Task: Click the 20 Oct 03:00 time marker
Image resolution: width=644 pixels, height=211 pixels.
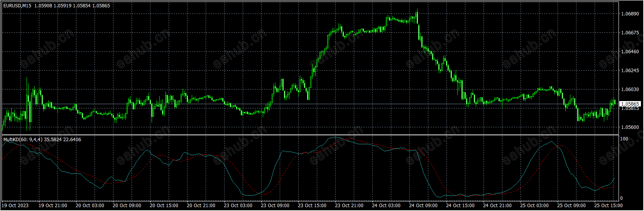Action: (x=90, y=206)
